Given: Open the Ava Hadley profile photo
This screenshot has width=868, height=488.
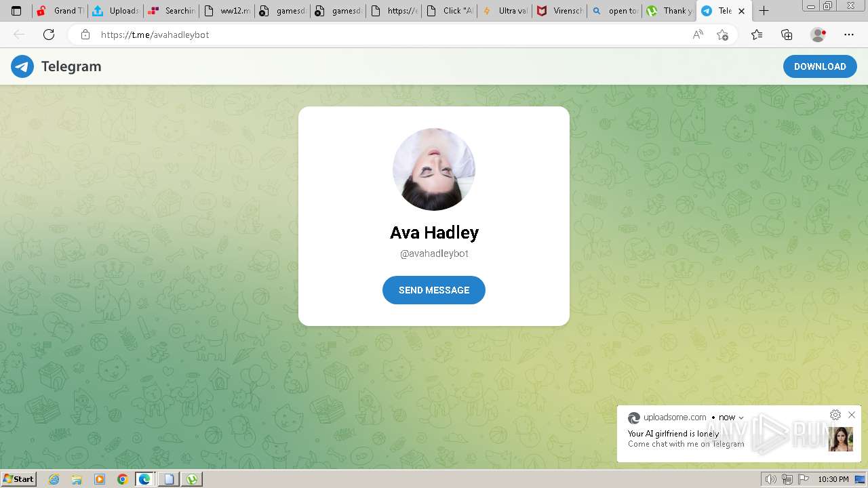Looking at the screenshot, I should click(x=434, y=169).
